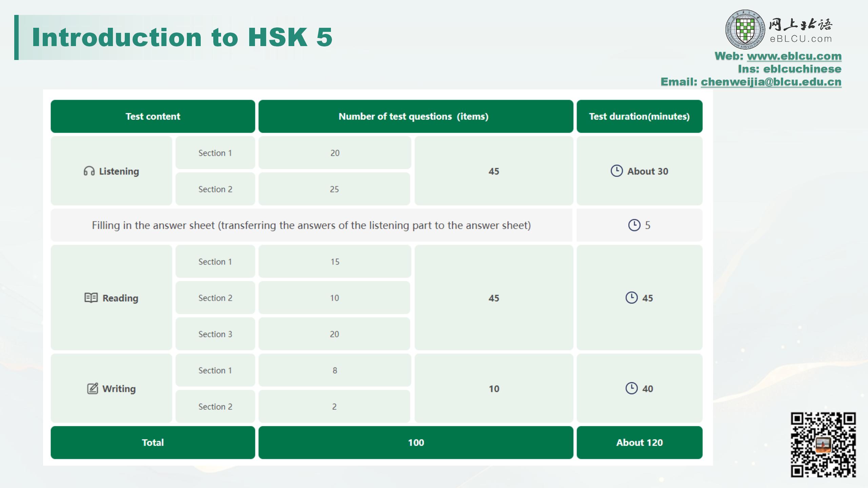
Task: Click the 100 total questions cell
Action: click(416, 442)
